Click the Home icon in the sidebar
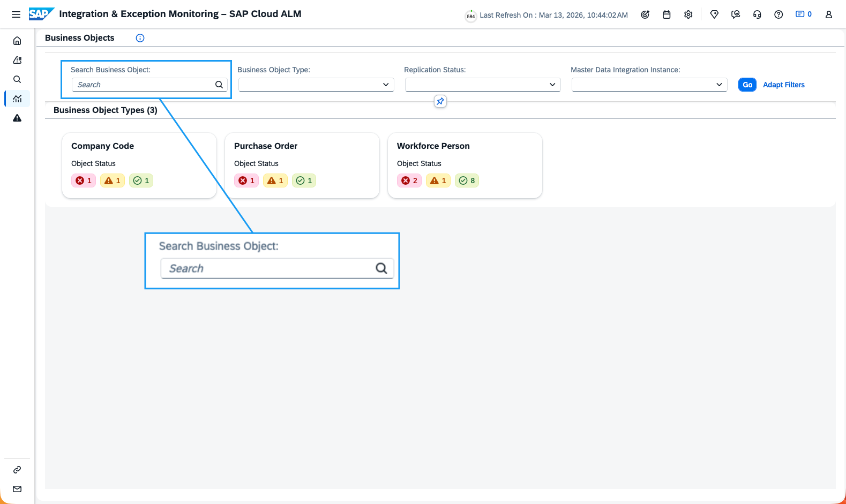846x504 pixels. 17,41
